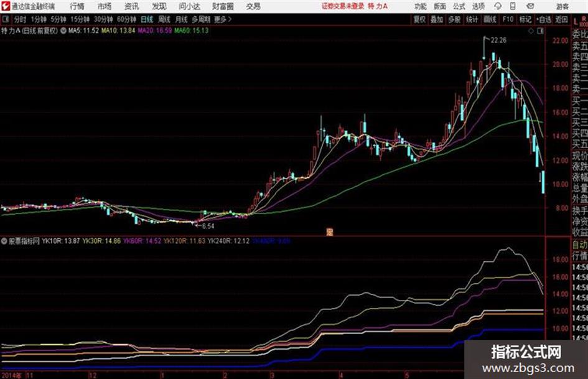
Task: Click the red L icon in side panel
Action: pyautogui.click(x=576, y=22)
